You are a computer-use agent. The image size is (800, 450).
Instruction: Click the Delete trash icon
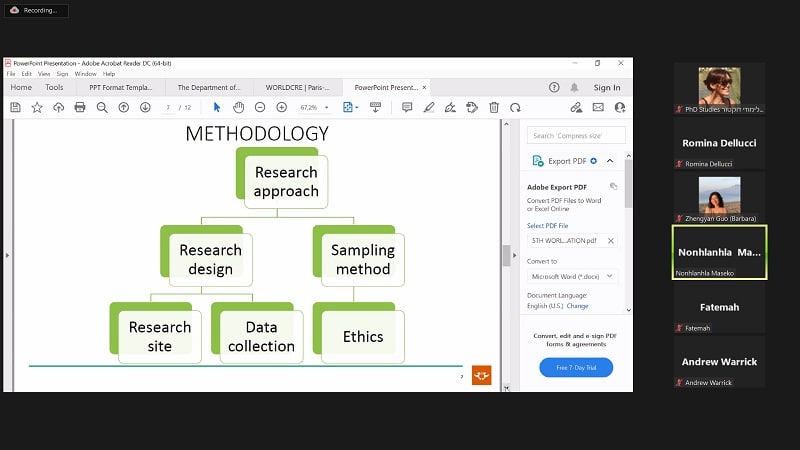click(x=494, y=107)
